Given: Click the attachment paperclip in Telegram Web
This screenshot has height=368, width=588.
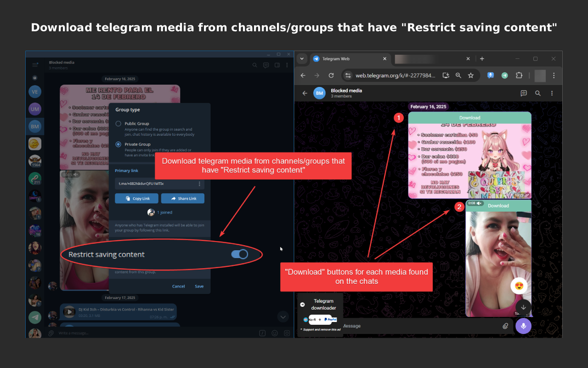Looking at the screenshot, I should 506,326.
